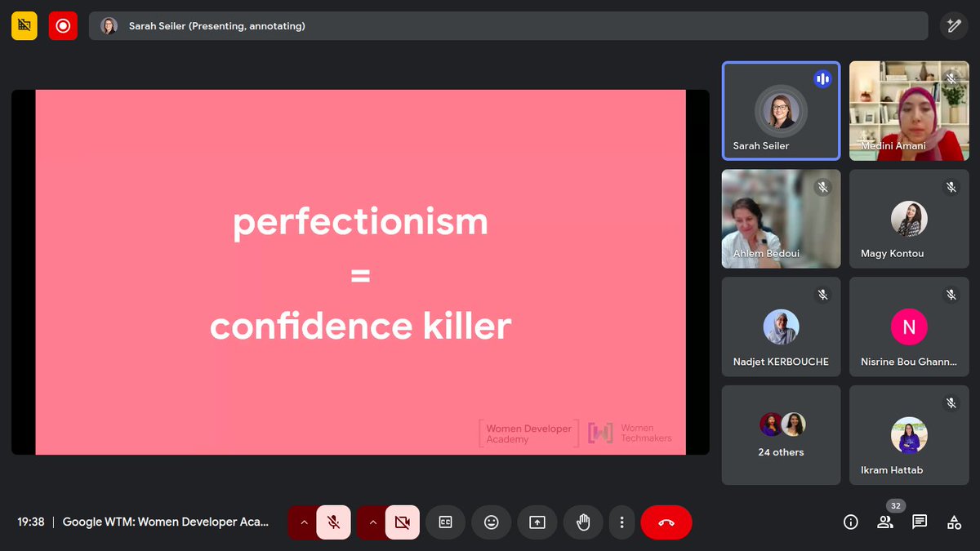Expand audio settings arrow beside microphone
Image resolution: width=980 pixels, height=551 pixels.
point(303,522)
